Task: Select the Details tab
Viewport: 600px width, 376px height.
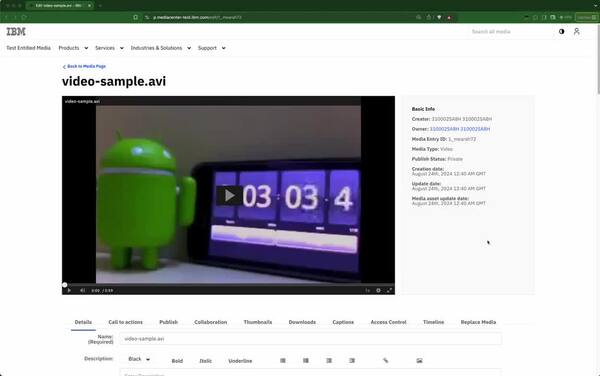Action: click(x=83, y=322)
